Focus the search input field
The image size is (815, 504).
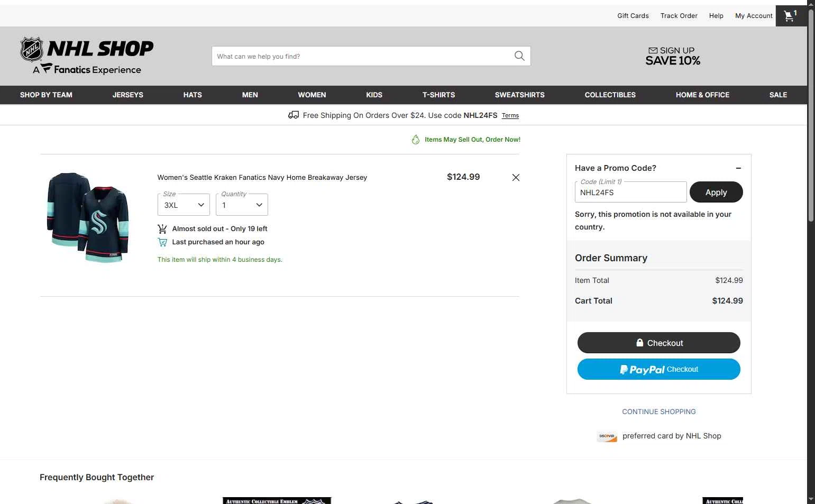click(x=362, y=56)
